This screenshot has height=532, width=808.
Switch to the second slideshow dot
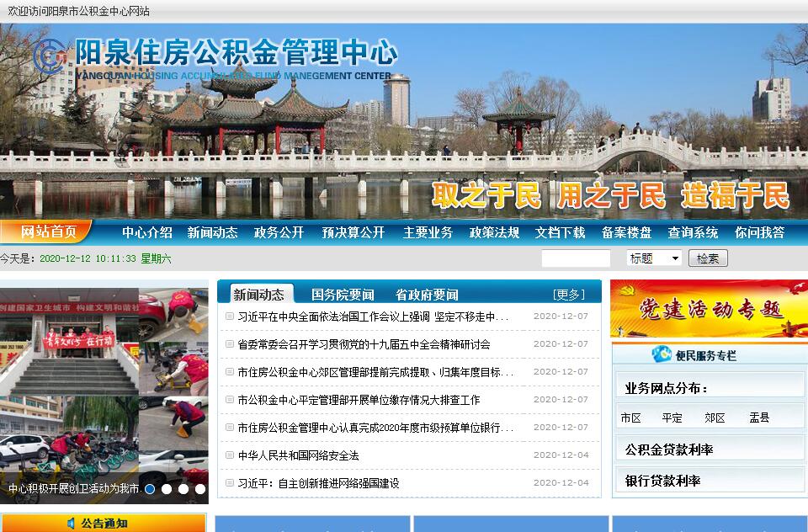click(167, 488)
